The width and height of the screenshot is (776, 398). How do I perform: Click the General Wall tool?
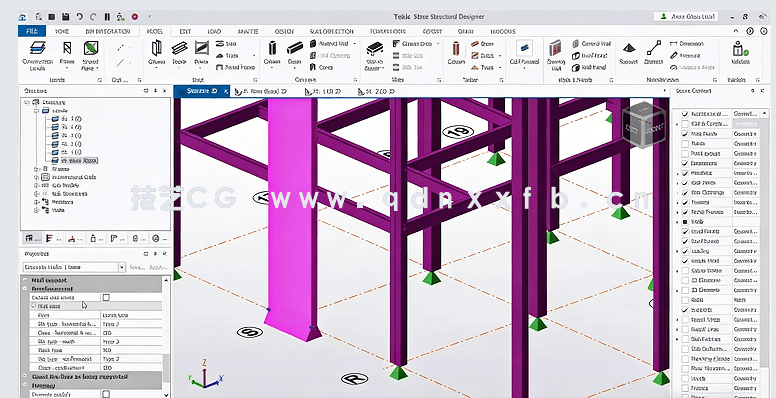click(x=591, y=44)
